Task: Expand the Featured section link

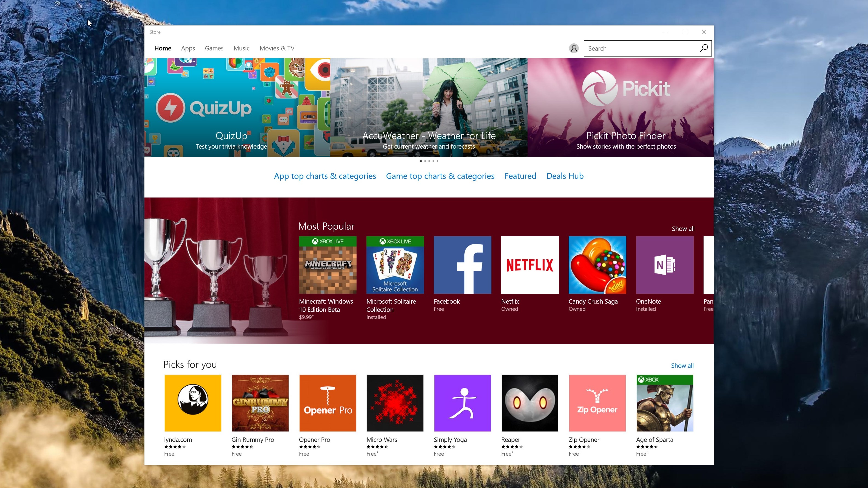Action: [520, 175]
